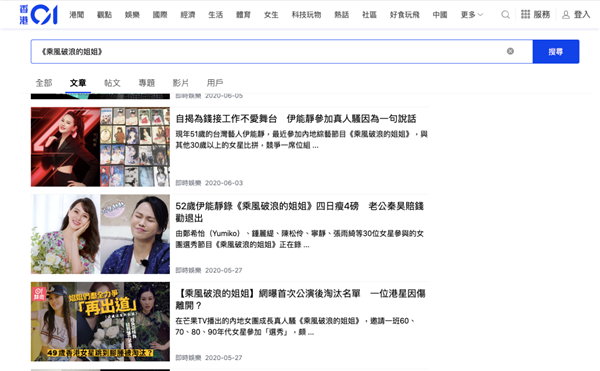Switch to the 專題 results tab
This screenshot has width=600, height=371.
point(147,83)
